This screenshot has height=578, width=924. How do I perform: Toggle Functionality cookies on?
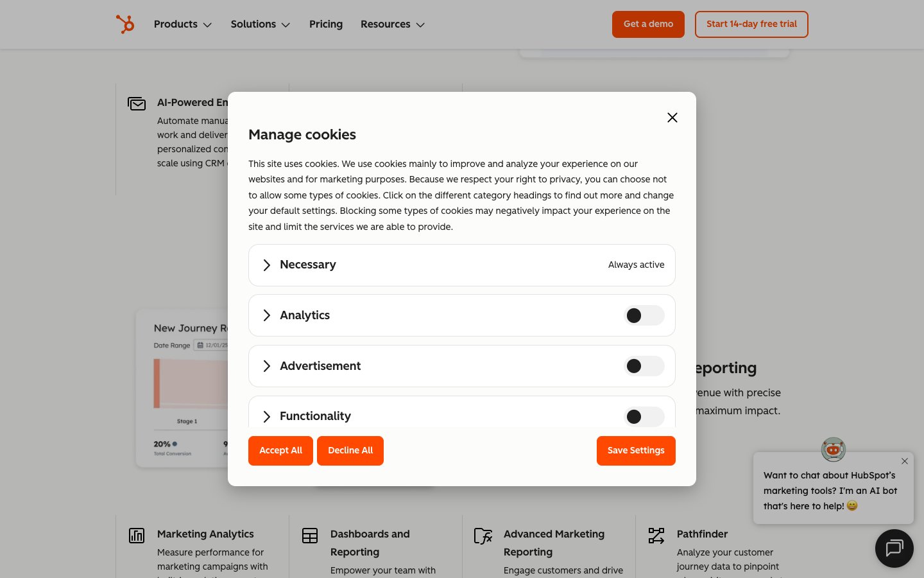coord(644,416)
